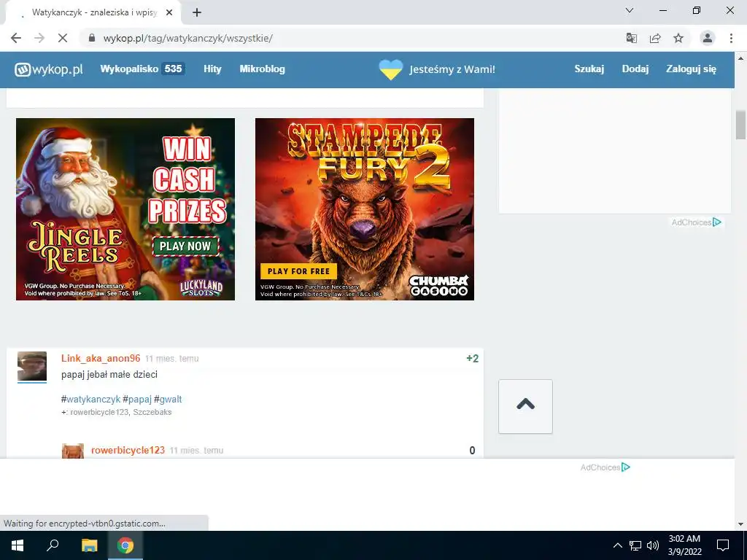
Task: Click rowerbicycle123 in the upvoters list
Action: click(x=99, y=413)
